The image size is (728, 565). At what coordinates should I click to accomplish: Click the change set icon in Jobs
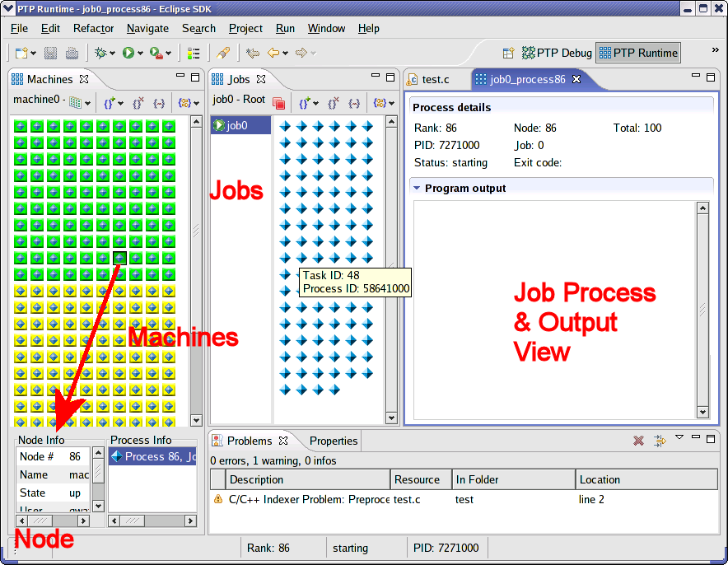(380, 103)
